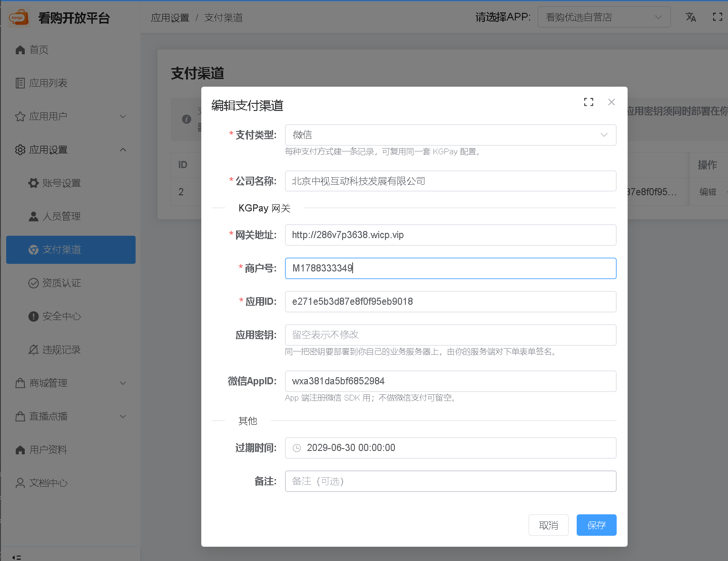This screenshot has height=561, width=728.
Task: Open 资质认证 menu item
Action: tap(70, 283)
